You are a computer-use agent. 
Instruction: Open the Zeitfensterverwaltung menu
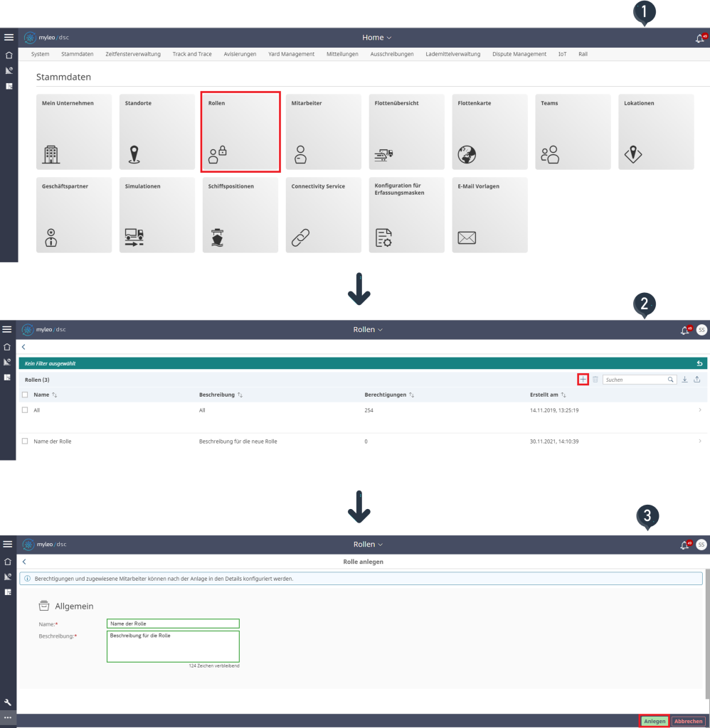133,54
